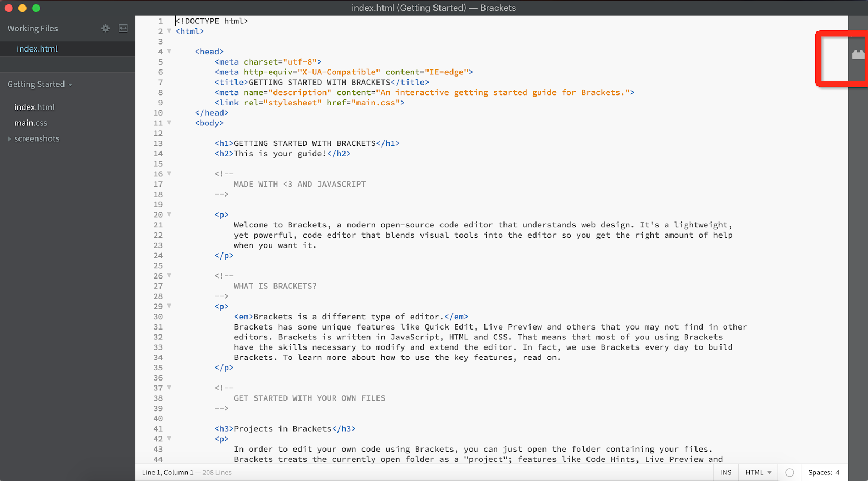Fold the paragraph at line 42
This screenshot has height=481, width=868.
click(x=169, y=439)
